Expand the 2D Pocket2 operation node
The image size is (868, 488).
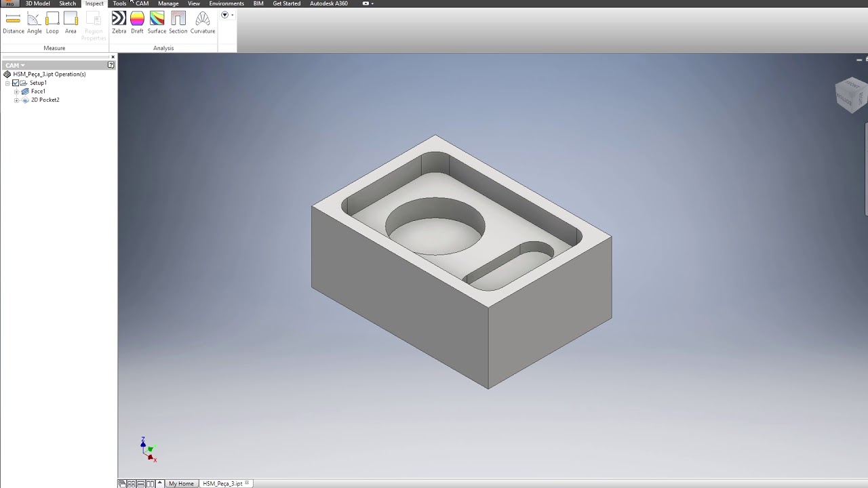16,100
